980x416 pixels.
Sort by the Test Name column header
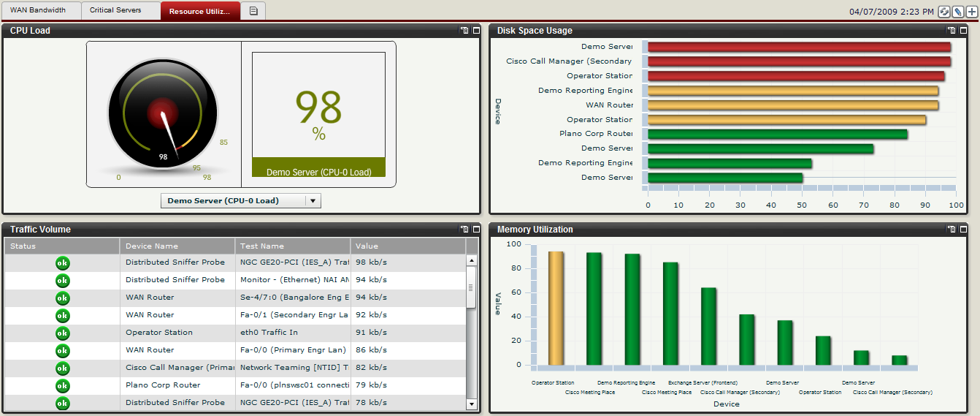tap(292, 246)
